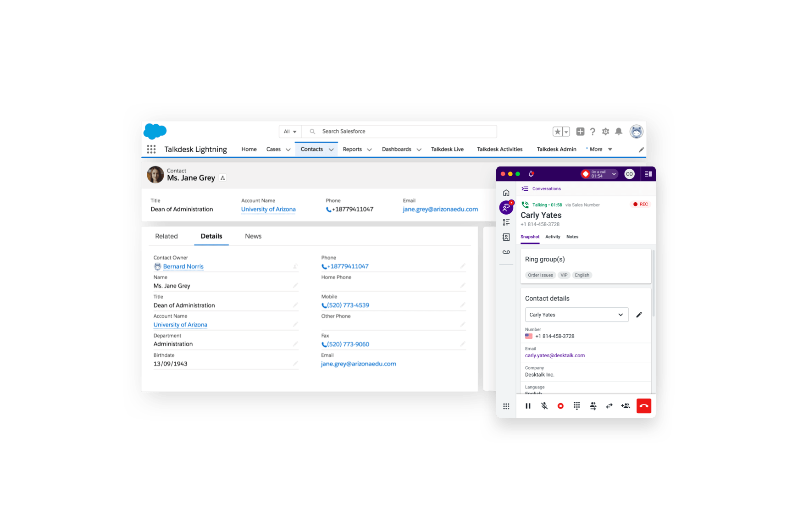Mute the microphone in the call bar
Screen dimensions: 798x532
[544, 406]
